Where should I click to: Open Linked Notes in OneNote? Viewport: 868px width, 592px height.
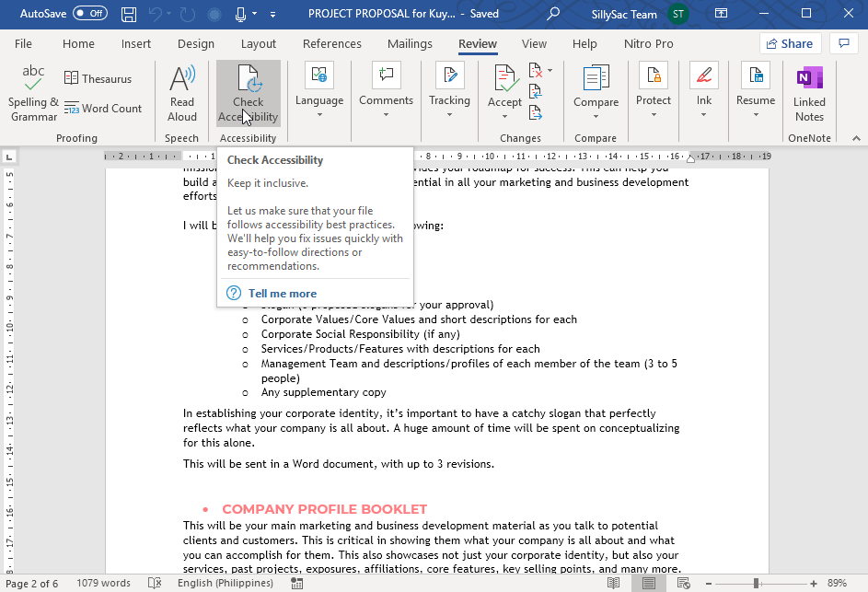(x=809, y=92)
